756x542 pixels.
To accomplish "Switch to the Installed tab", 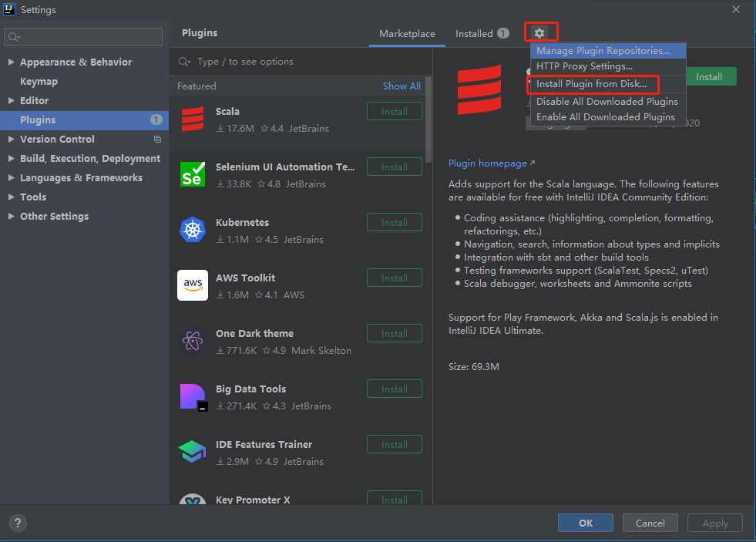I will (x=475, y=33).
